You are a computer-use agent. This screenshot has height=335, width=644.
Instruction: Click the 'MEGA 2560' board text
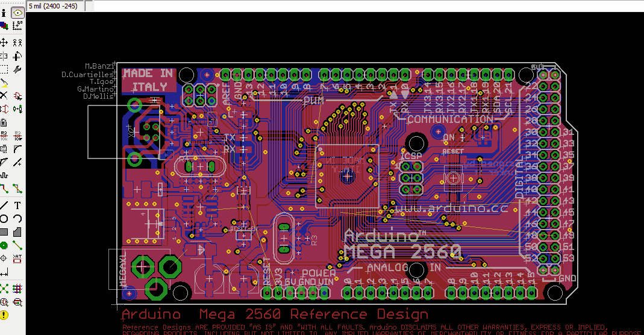(402, 252)
